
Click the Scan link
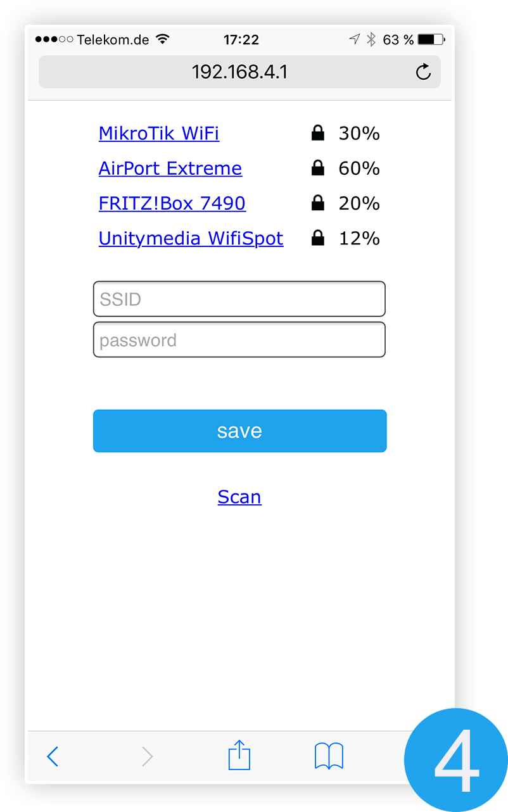(239, 497)
